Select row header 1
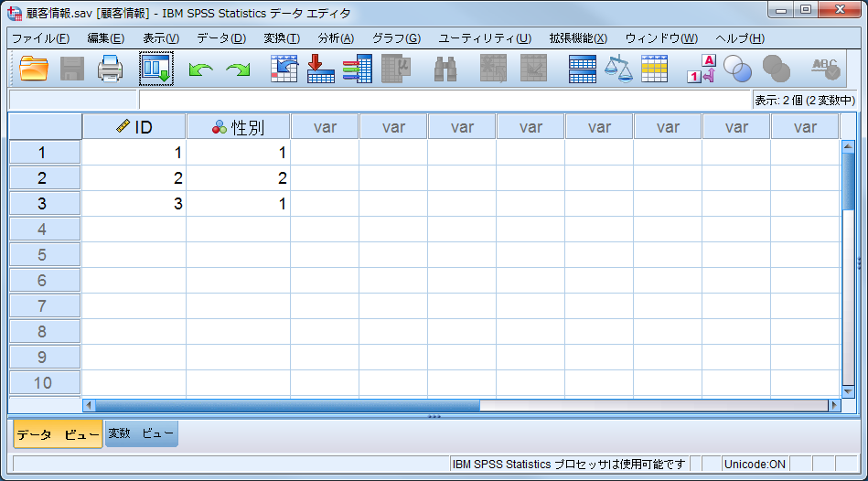 45,152
